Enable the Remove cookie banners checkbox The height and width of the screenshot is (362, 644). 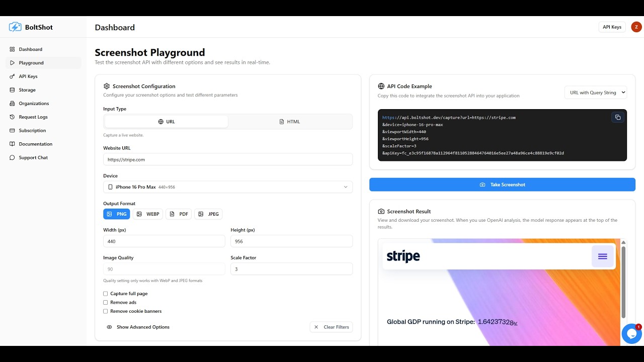tap(106, 311)
